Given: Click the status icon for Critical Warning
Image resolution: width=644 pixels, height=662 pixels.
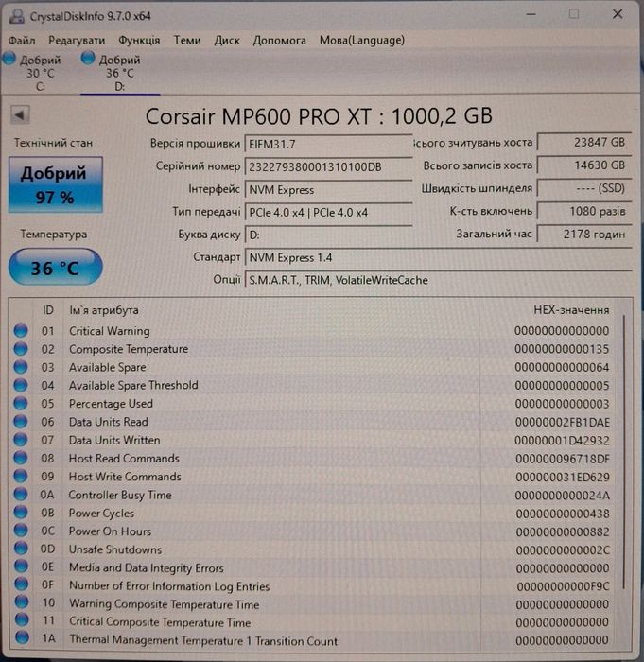Looking at the screenshot, I should click(21, 331).
